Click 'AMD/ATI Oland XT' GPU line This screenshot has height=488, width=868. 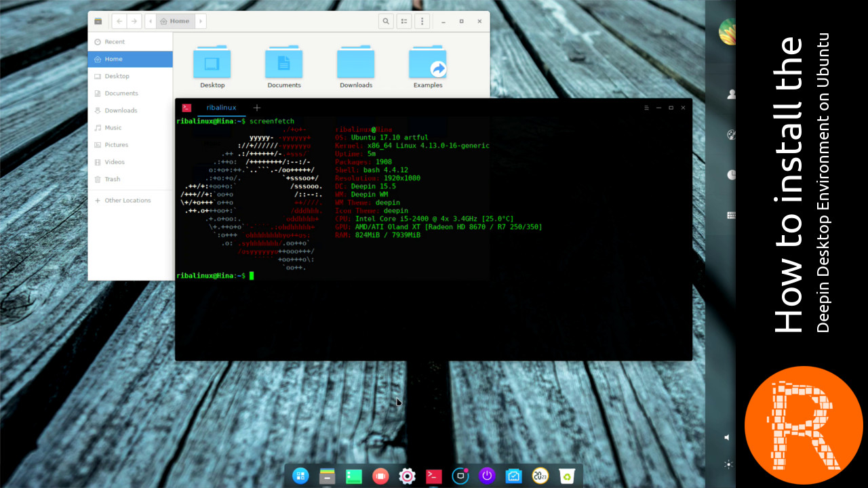point(388,227)
